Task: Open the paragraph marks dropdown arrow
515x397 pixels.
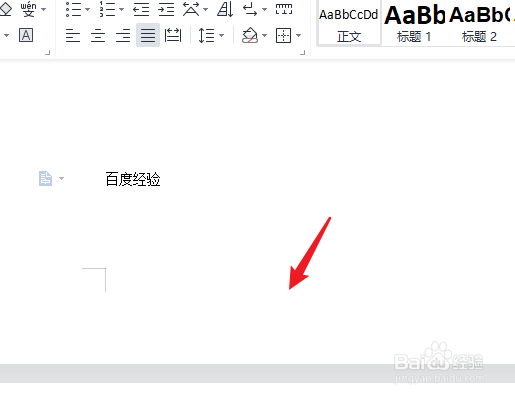Action: coord(264,9)
